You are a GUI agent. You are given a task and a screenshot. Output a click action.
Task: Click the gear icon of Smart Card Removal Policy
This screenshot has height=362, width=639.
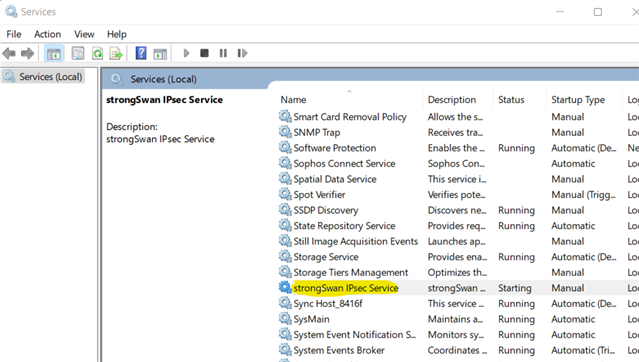pos(285,117)
